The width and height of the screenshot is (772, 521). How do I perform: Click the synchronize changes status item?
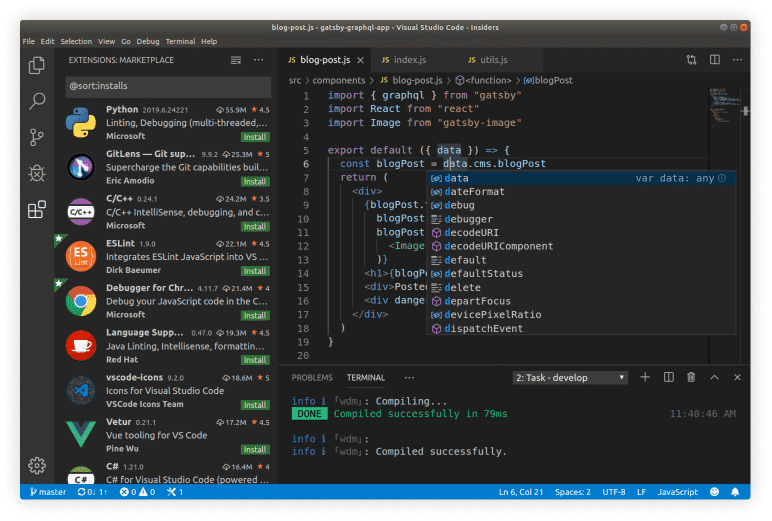tap(92, 492)
